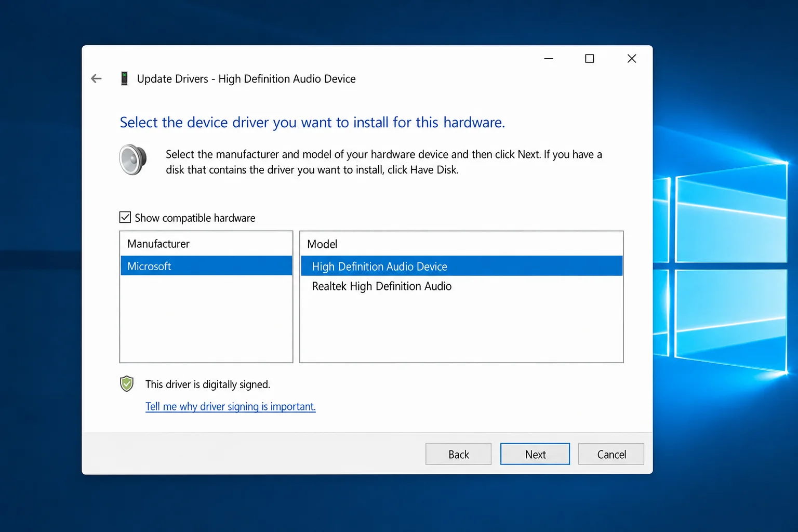Select High Definition Audio Device model

tap(461, 266)
